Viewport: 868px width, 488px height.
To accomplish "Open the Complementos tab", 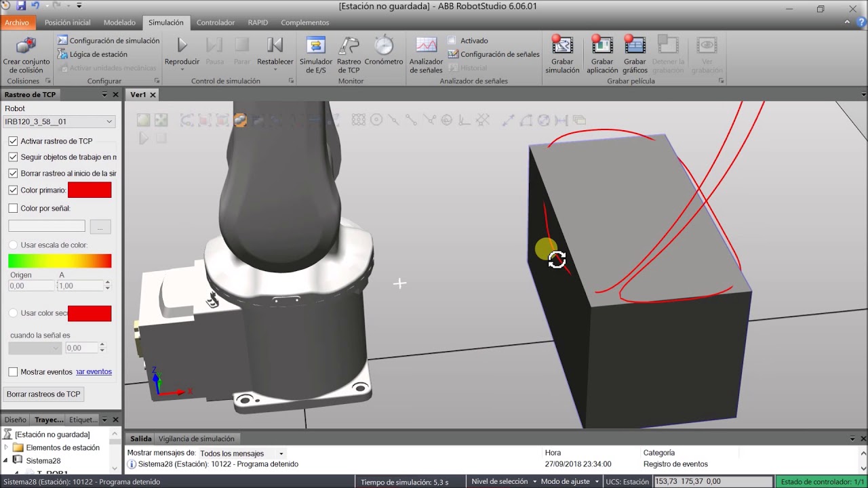I will 305,22.
